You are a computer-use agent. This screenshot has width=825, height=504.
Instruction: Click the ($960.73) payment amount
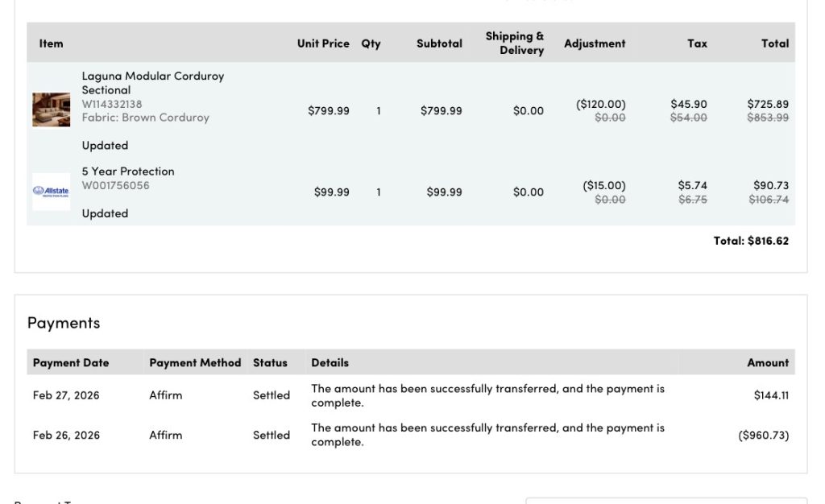763,435
